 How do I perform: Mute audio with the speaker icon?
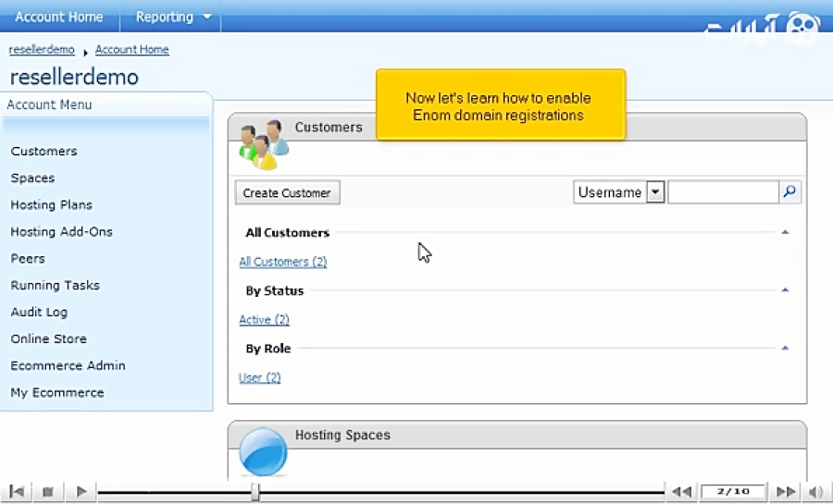(815, 492)
